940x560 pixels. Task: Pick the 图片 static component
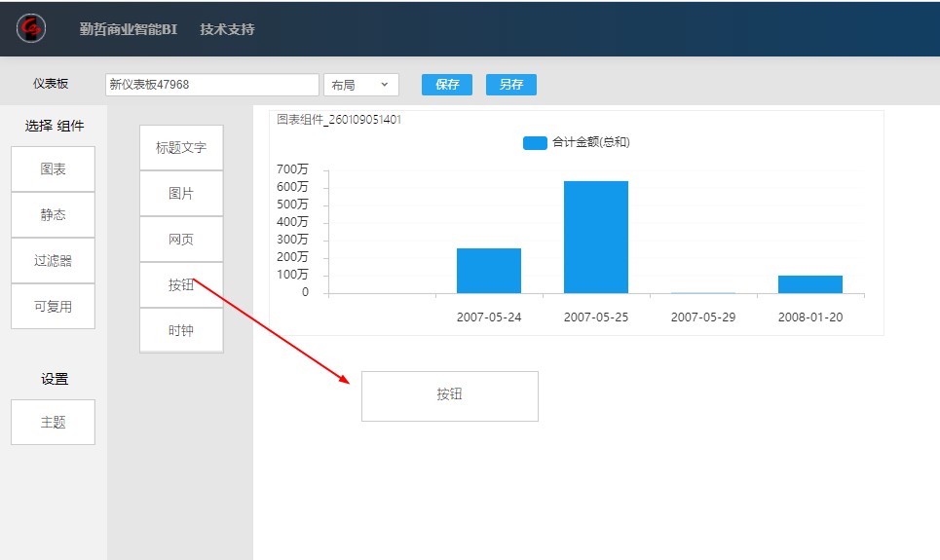point(181,194)
